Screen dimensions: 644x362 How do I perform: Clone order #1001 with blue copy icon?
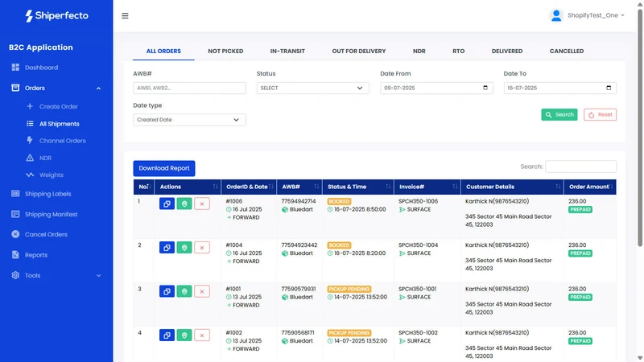[x=167, y=291]
